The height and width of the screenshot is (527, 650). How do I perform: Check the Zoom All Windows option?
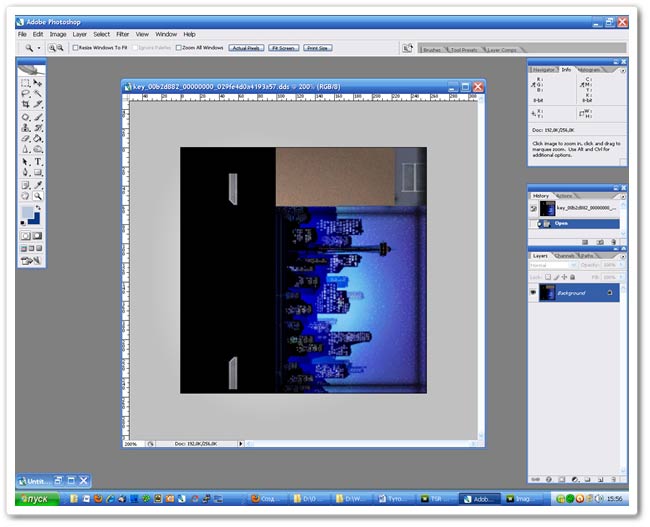(x=179, y=47)
